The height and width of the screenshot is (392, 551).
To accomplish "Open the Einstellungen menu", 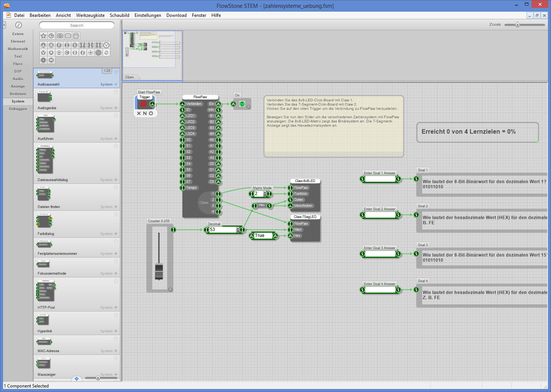I will pyautogui.click(x=148, y=15).
